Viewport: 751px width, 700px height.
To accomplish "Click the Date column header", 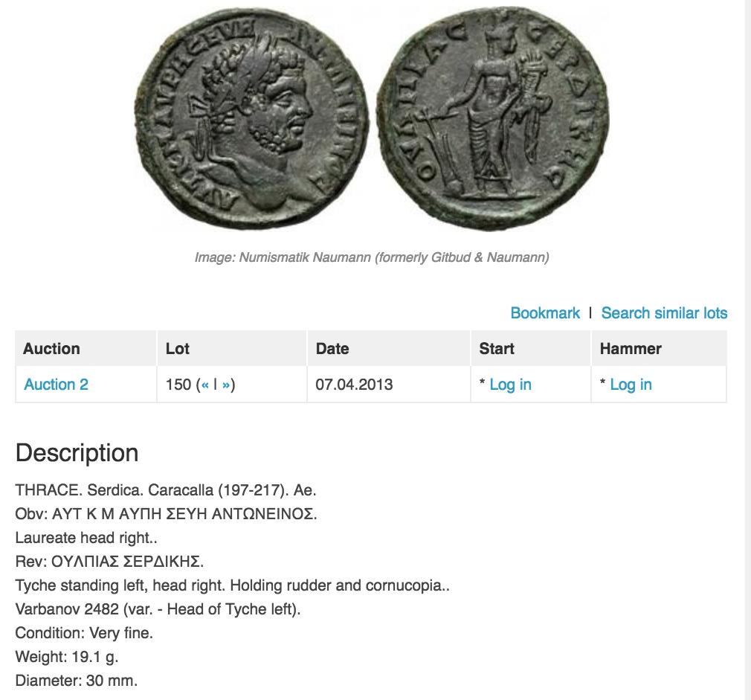I will 332,349.
